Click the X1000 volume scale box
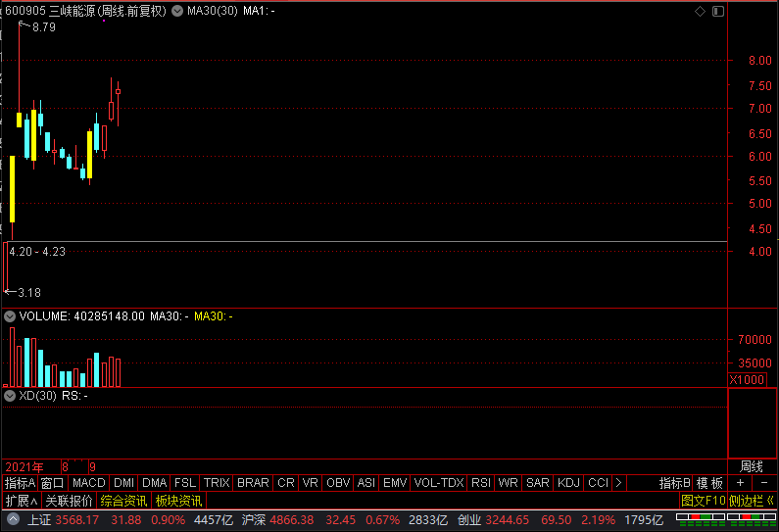The height and width of the screenshot is (532, 779). click(747, 380)
